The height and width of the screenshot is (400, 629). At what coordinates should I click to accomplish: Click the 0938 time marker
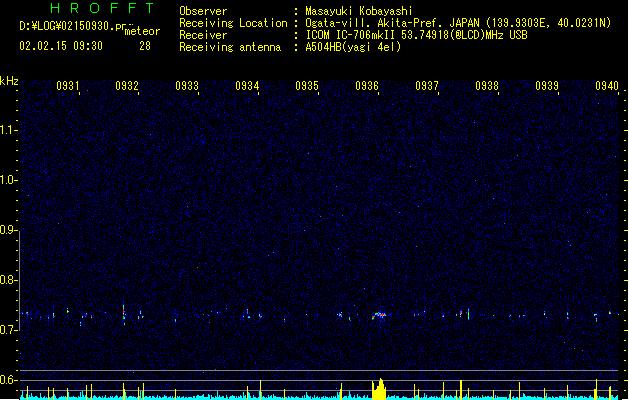click(x=487, y=86)
